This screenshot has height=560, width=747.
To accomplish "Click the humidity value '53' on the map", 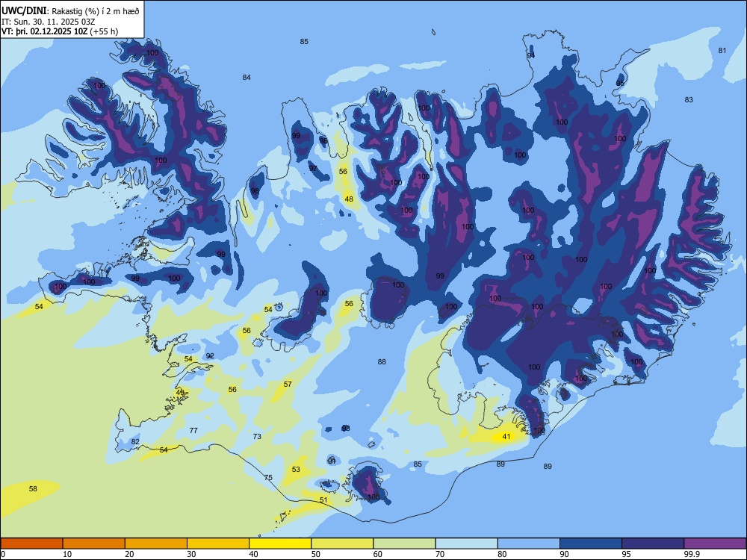I will click(296, 470).
